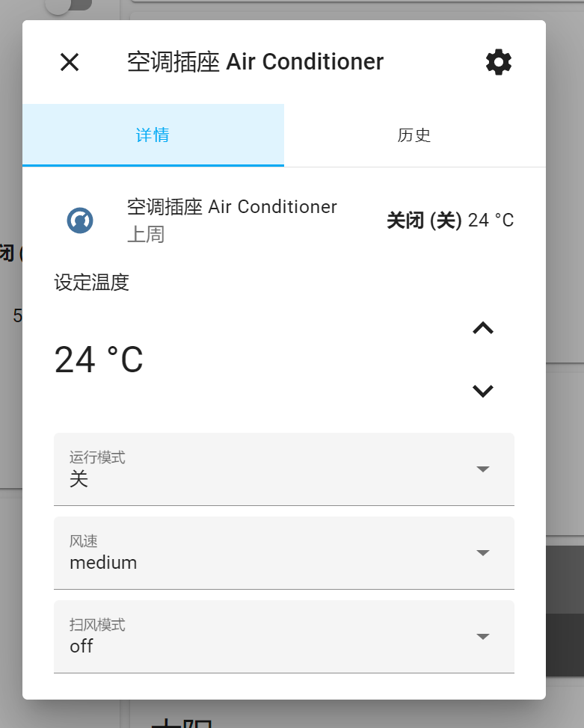584x728 pixels.
Task: Click the arrow on the 风速 selector
Action: coord(483,553)
